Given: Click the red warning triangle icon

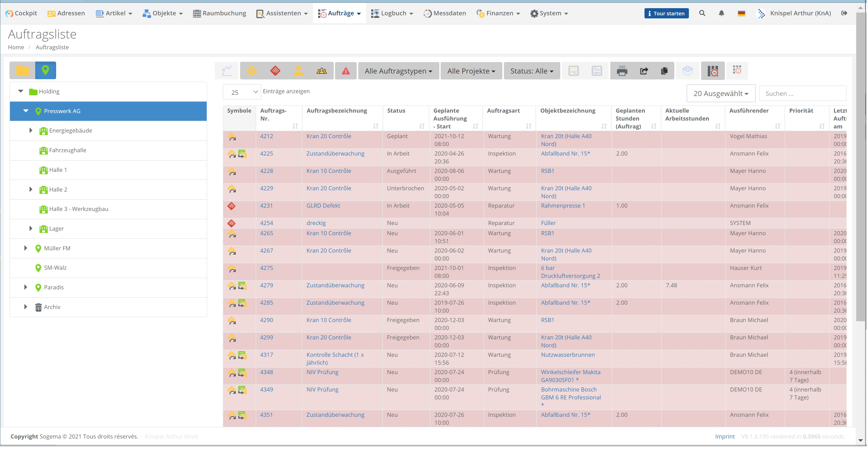Looking at the screenshot, I should (x=346, y=71).
